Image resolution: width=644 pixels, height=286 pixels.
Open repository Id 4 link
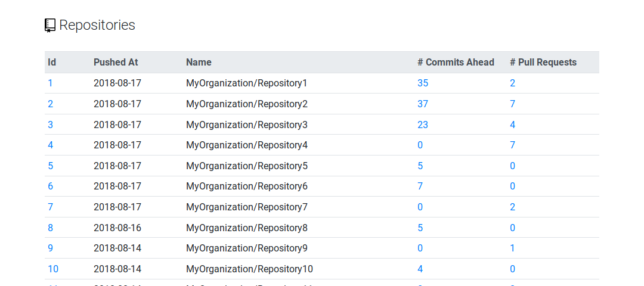point(50,145)
